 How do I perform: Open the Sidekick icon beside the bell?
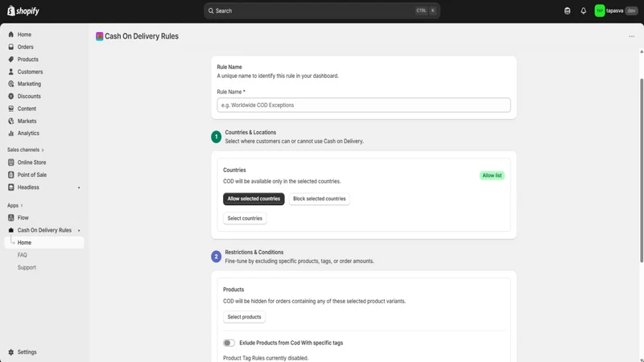coord(568,10)
